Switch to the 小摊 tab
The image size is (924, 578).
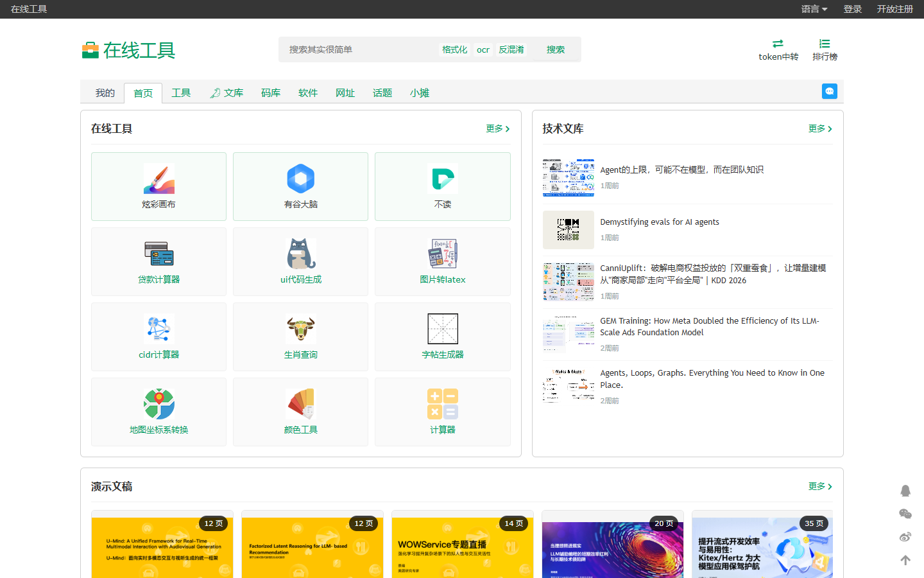pyautogui.click(x=420, y=93)
